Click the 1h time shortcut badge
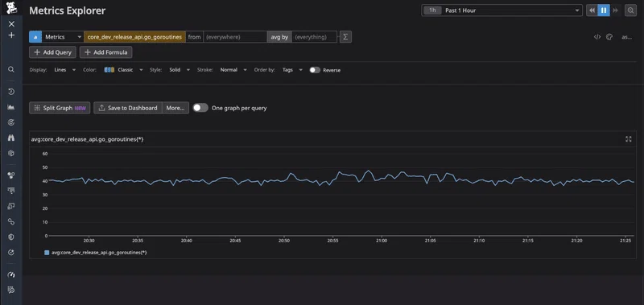644x305 pixels. point(432,10)
